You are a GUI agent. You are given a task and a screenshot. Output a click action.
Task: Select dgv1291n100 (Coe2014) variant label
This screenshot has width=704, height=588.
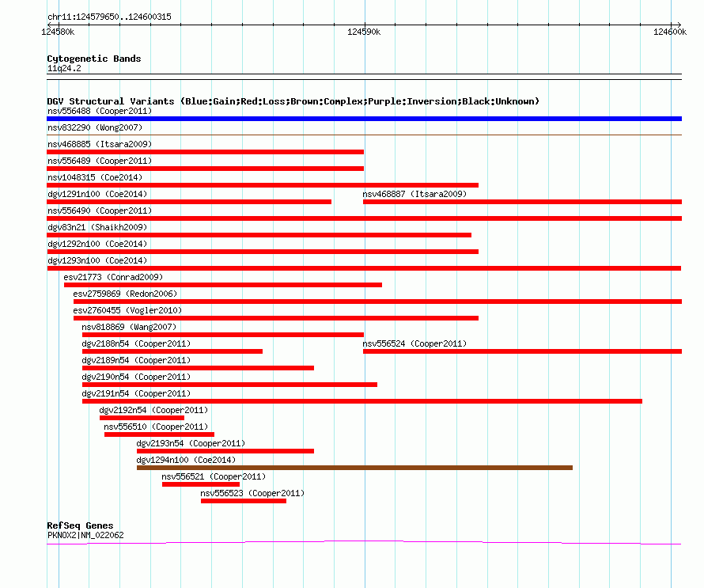(x=97, y=194)
